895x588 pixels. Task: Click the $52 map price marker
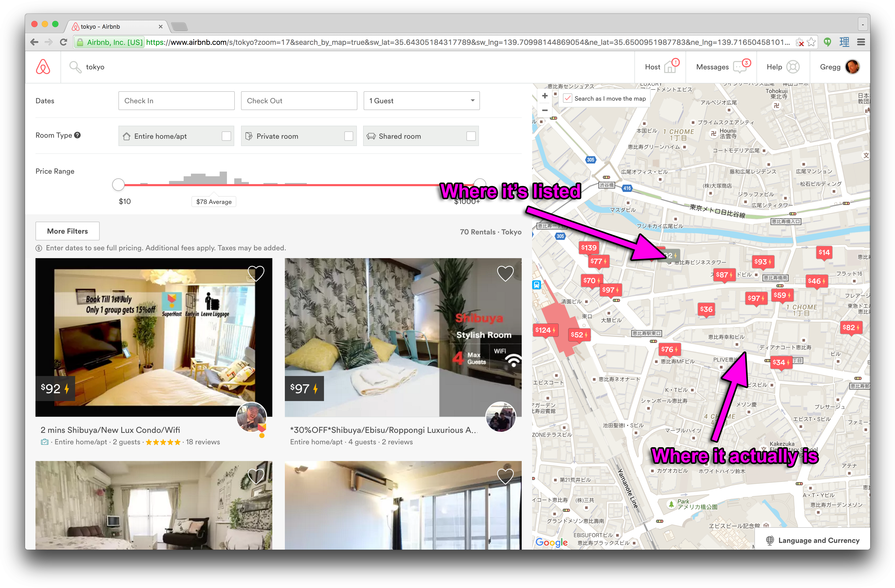pos(579,335)
